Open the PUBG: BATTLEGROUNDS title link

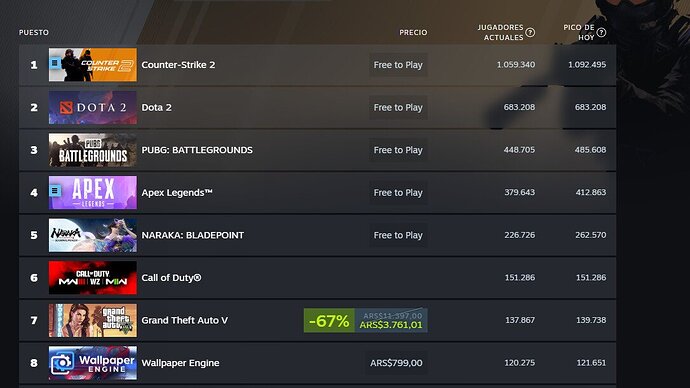197,150
